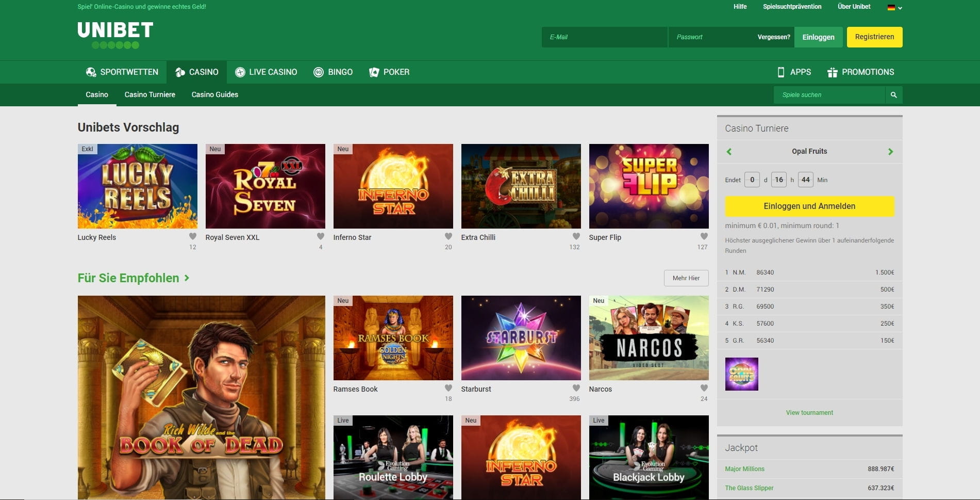Click the Lucky Reels game title
Viewport: 980px width, 500px height.
tap(97, 237)
